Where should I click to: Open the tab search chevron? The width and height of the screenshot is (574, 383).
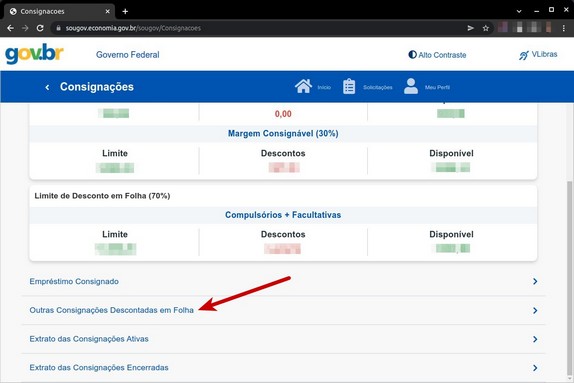click(519, 11)
